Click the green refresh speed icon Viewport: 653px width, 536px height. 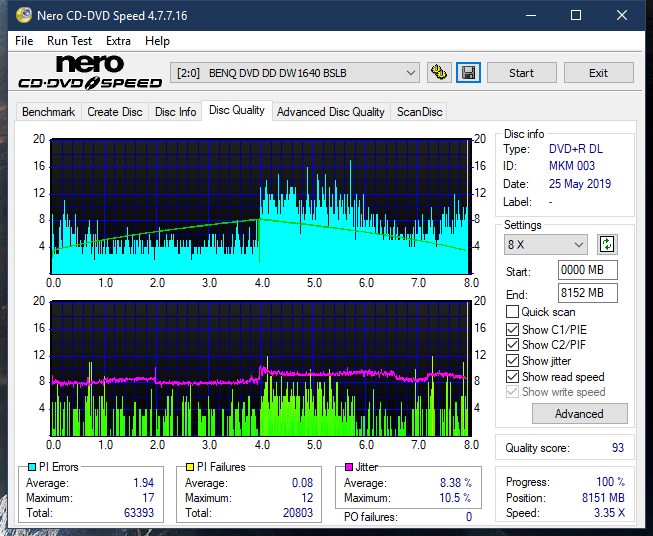click(x=607, y=244)
